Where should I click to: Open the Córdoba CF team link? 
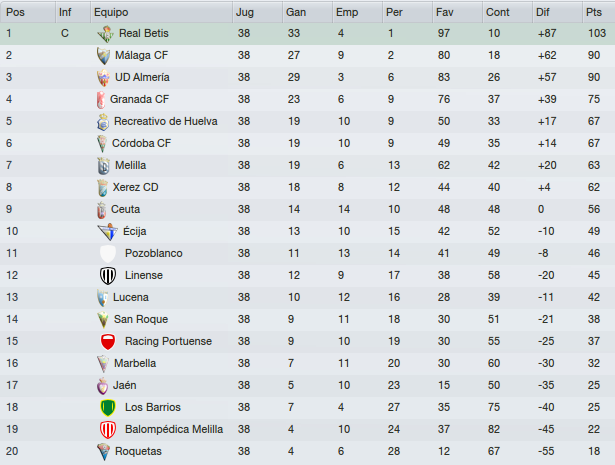[x=142, y=143]
